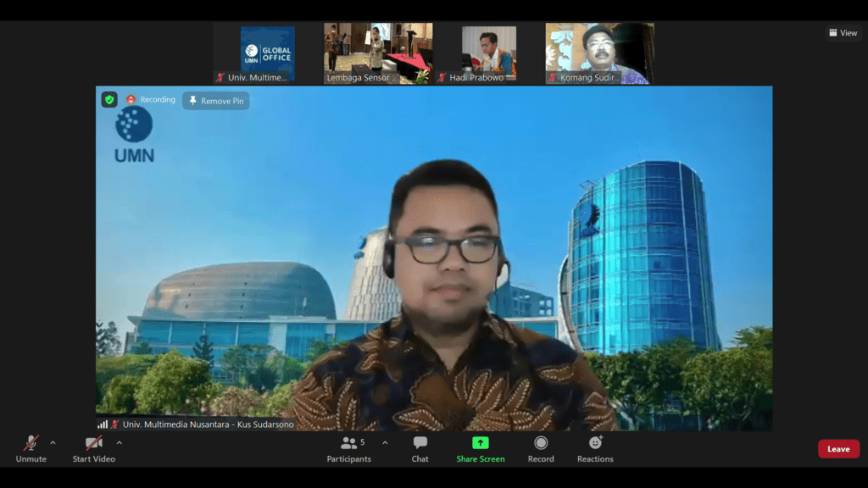
Task: Click the signal strength bars icon
Action: click(x=103, y=424)
